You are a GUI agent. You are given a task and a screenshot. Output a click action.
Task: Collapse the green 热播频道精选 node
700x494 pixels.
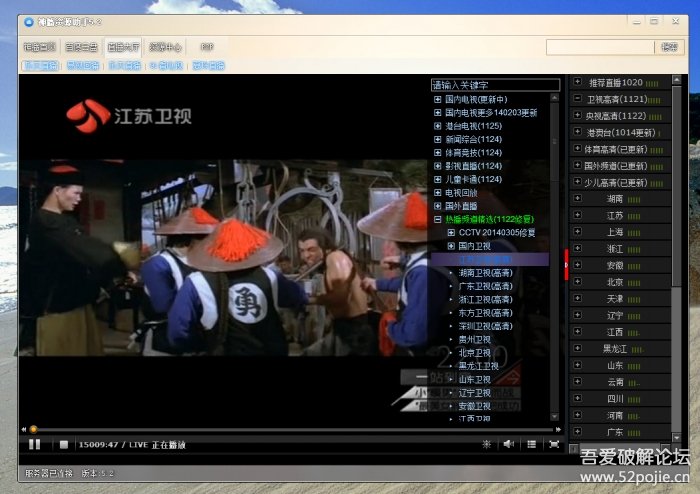coord(438,219)
